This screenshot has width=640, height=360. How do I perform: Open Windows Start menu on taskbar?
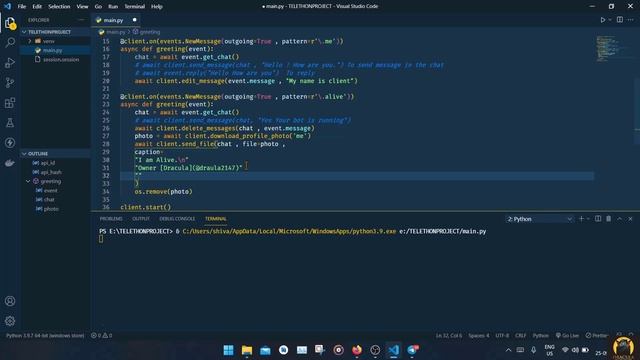pos(229,350)
